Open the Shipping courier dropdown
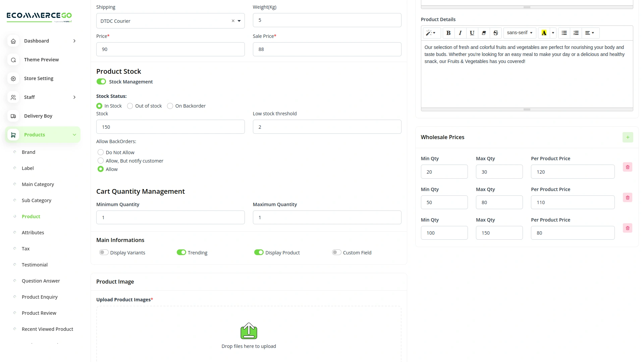Viewport: 644px width, 362px height. tap(239, 21)
